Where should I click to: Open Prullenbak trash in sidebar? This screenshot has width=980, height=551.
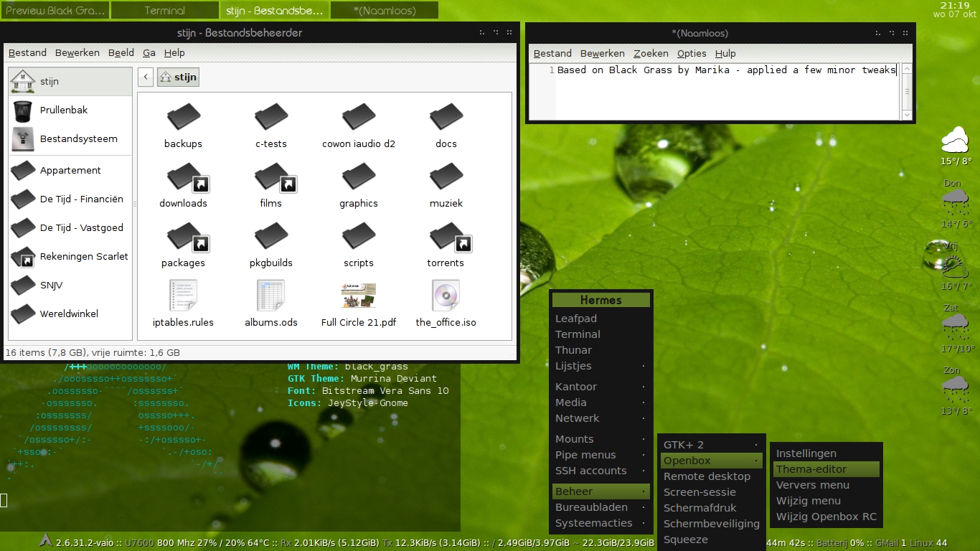70,110
